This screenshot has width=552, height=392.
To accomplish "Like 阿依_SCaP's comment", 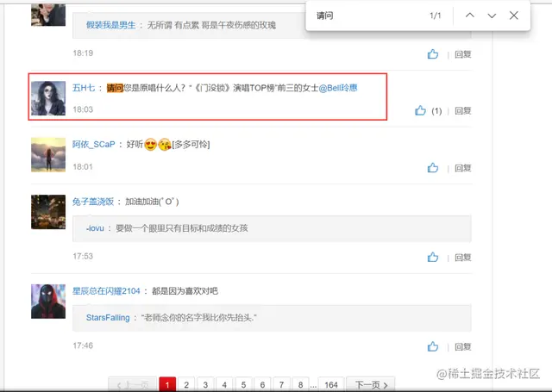I will pyautogui.click(x=433, y=168).
